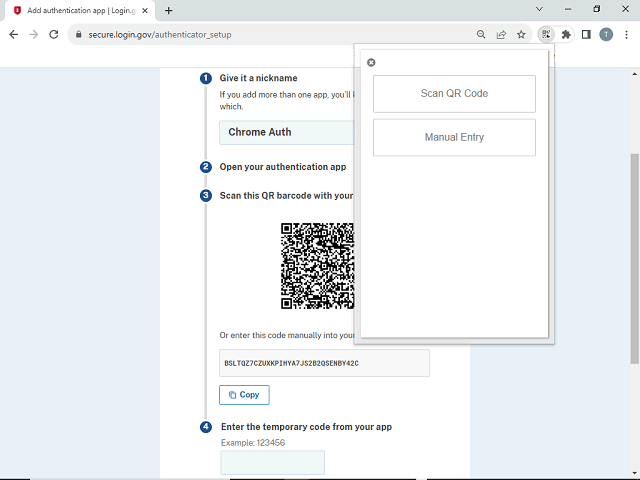Viewport: 640px width, 480px height.
Task: Close the authenticator extension popup
Action: coord(371,62)
